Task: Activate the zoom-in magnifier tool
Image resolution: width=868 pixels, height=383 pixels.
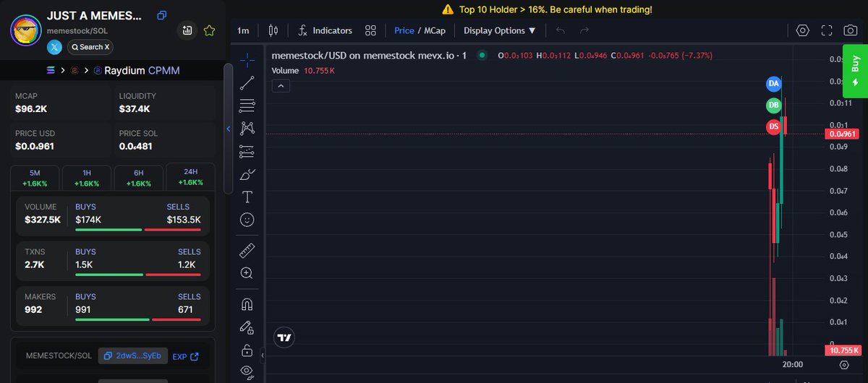Action: coord(247,273)
